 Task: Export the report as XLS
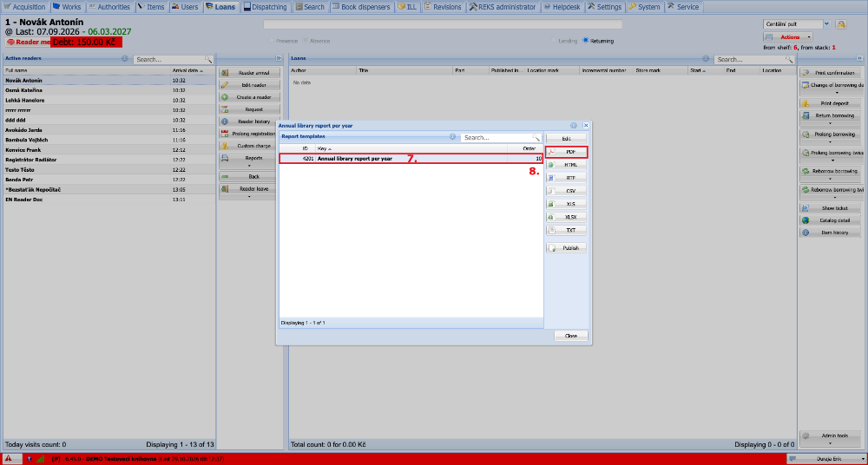(566, 204)
